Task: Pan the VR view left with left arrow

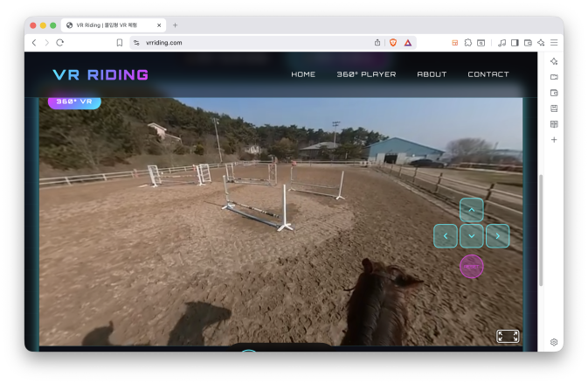Action: 446,235
